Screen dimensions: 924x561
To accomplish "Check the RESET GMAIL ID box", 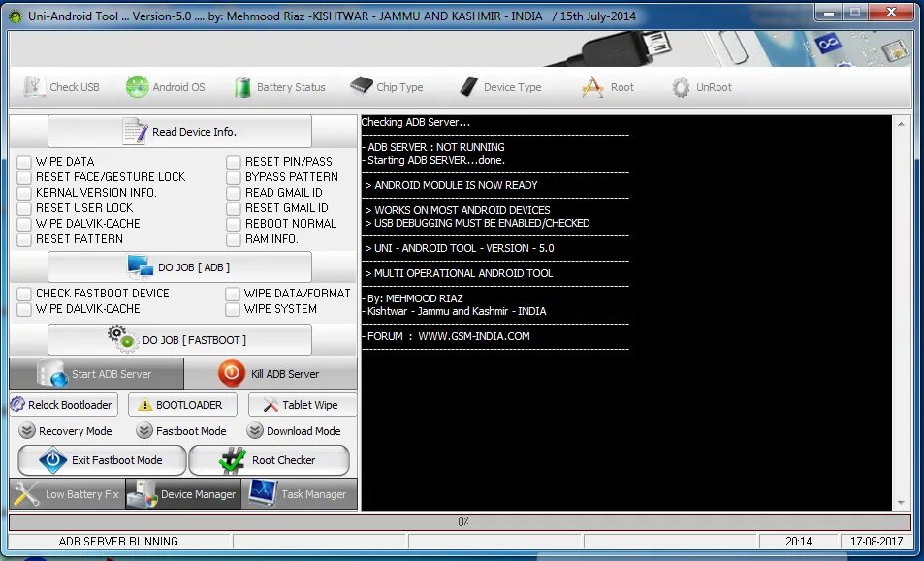I will tap(234, 208).
